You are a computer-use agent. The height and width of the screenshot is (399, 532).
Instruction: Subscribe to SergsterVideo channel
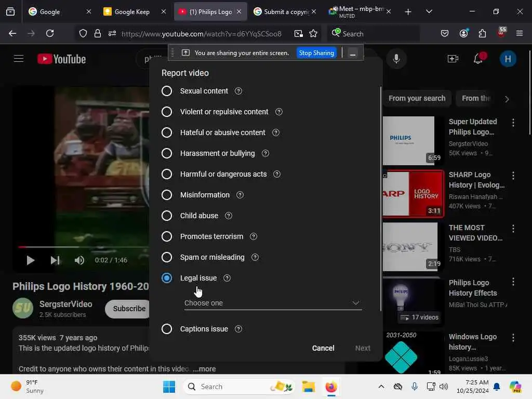tap(128, 309)
